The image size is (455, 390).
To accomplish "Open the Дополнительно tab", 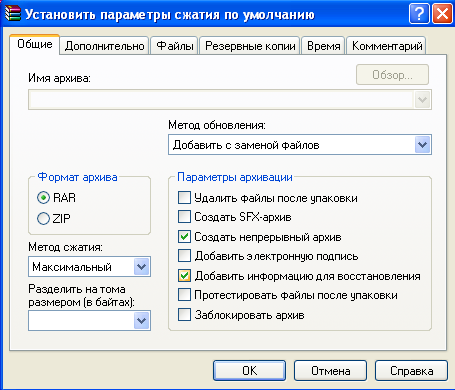I will (104, 46).
